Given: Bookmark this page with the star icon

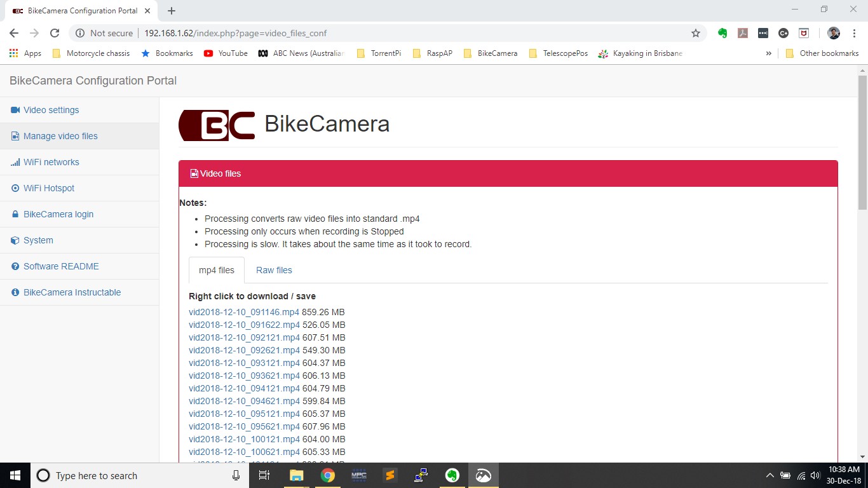Looking at the screenshot, I should (x=696, y=32).
